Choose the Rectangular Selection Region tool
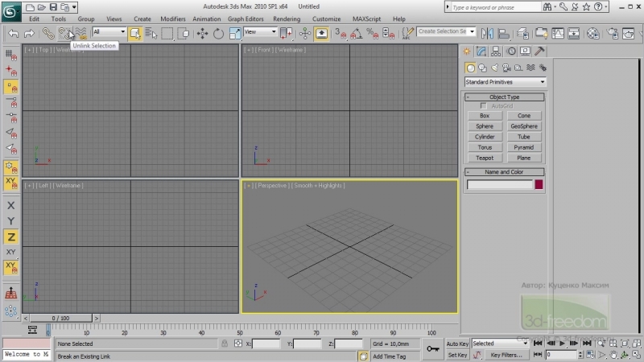The height and width of the screenshot is (362, 644). coord(167,33)
